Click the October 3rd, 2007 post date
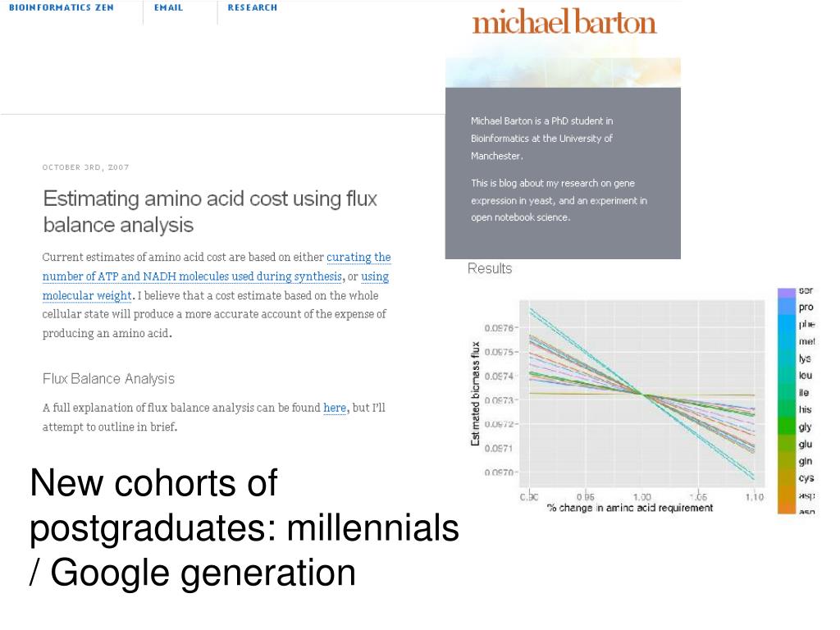This screenshot has width=840, height=630. (x=85, y=167)
